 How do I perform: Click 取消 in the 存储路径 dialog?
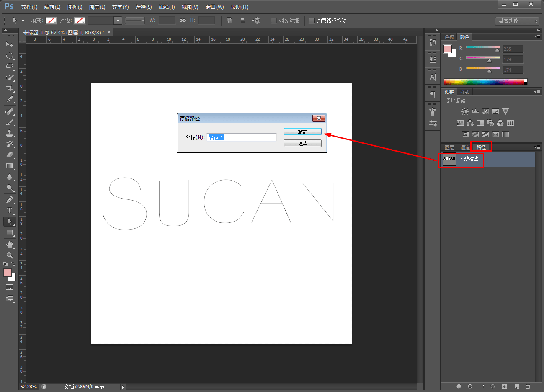(x=302, y=144)
